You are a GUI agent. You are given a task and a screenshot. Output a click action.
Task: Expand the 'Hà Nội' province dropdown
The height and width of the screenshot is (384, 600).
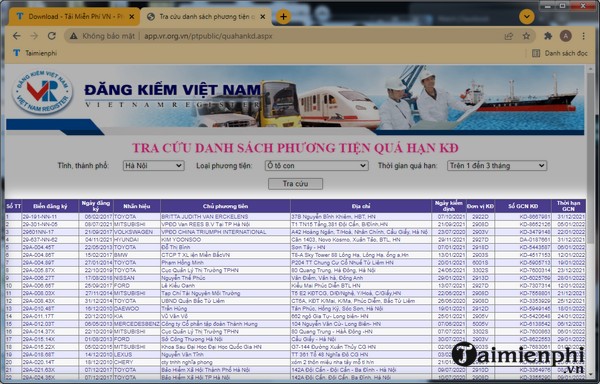tap(153, 166)
